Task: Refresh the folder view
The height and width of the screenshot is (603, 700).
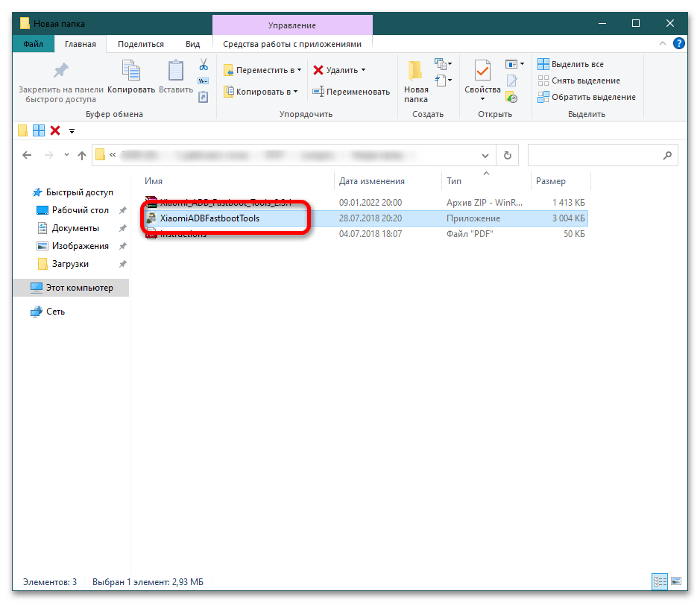Action: (x=508, y=155)
